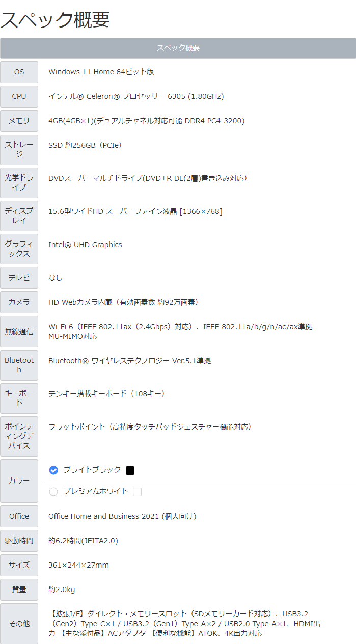The image size is (356, 644).
Task: Click the OS label cell
Action: click(x=19, y=72)
